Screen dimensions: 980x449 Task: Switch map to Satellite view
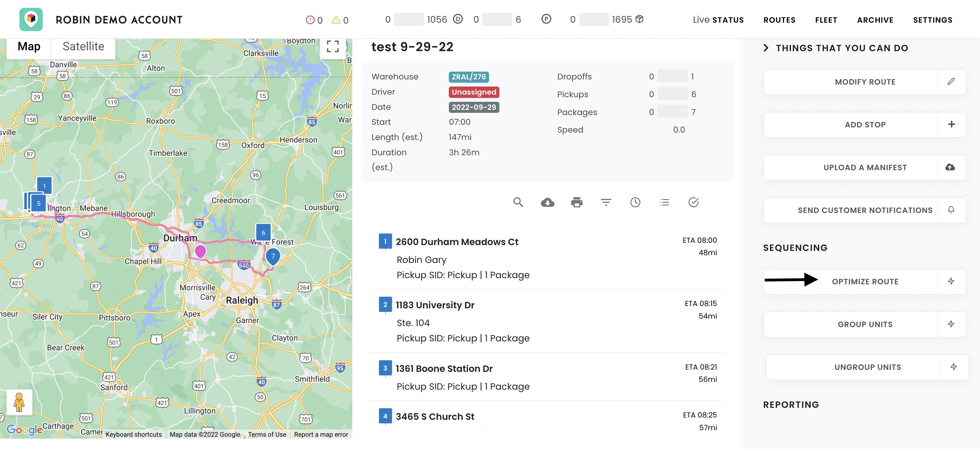(x=83, y=46)
